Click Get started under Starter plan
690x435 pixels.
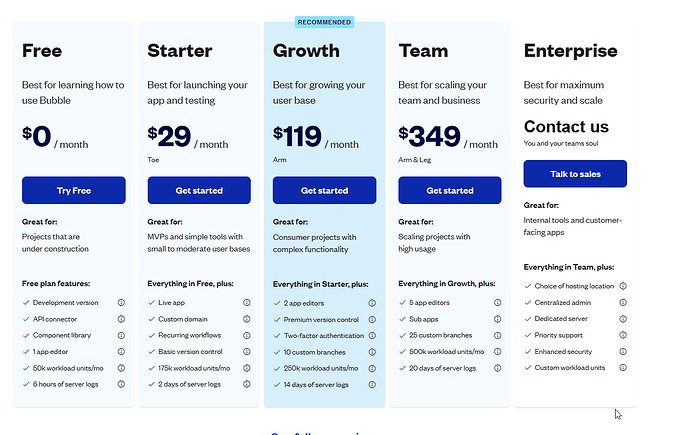[x=199, y=190]
